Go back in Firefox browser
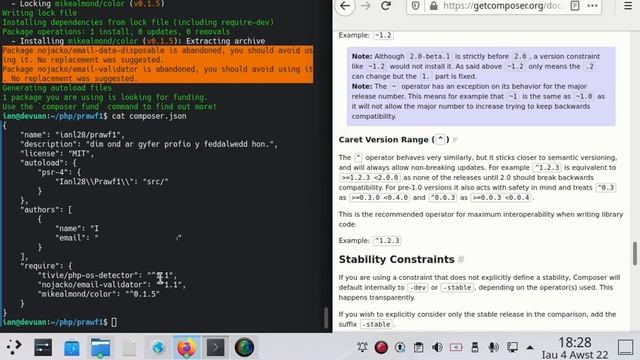 coord(345,6)
